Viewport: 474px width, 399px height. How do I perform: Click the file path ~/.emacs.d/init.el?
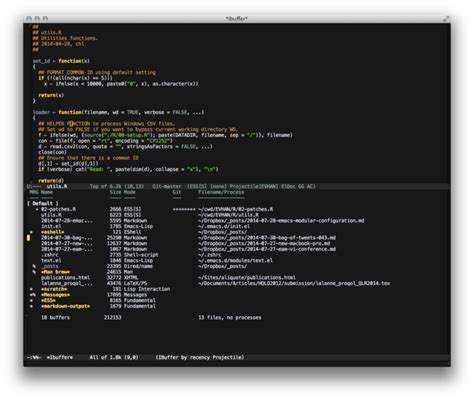coord(224,226)
